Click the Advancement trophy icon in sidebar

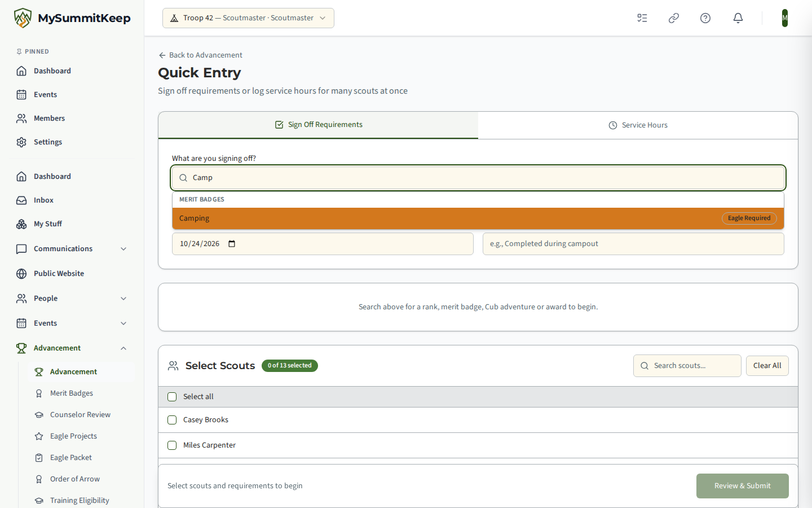[21, 348]
